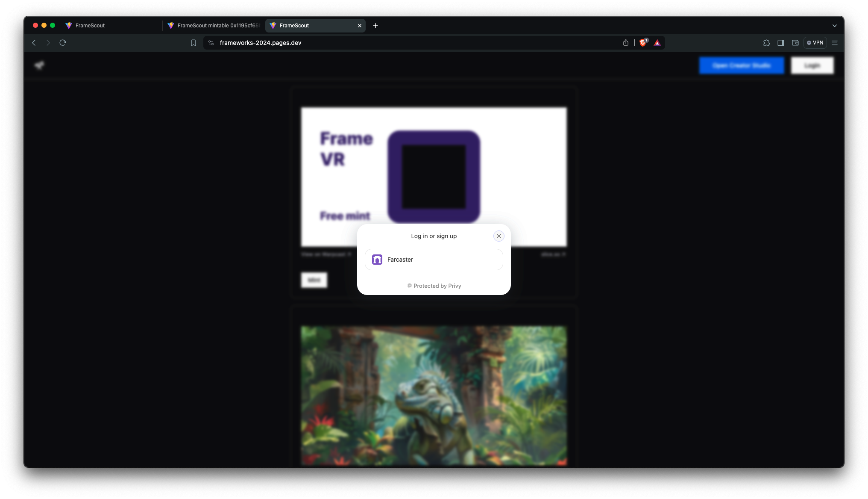The height and width of the screenshot is (499, 868).
Task: Toggle the browser sidebar panel
Action: [x=781, y=43]
